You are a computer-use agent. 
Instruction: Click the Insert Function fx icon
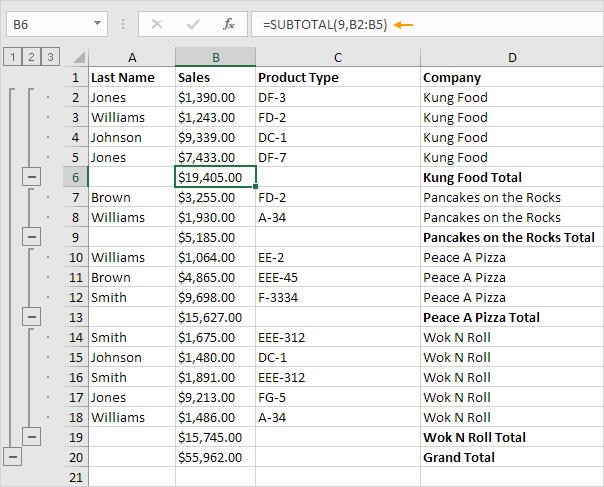(x=229, y=23)
